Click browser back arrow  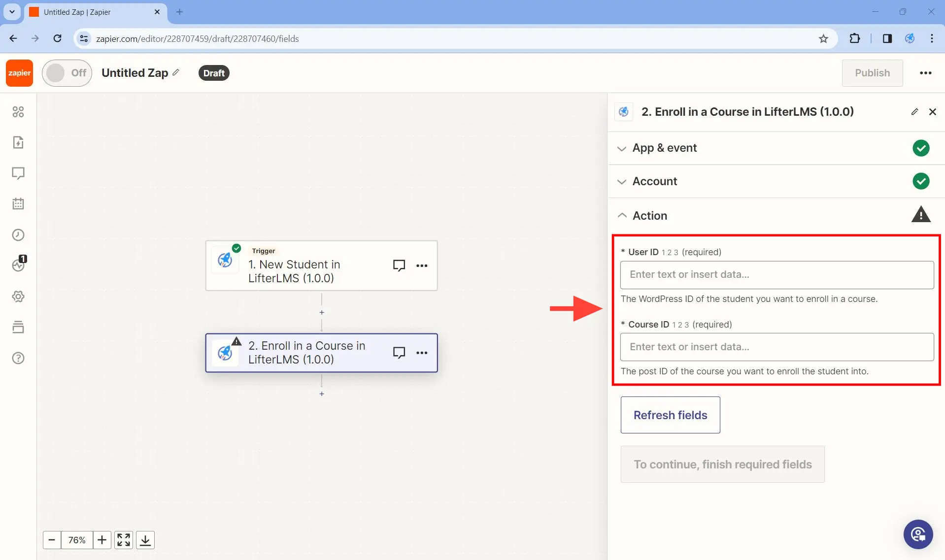13,38
